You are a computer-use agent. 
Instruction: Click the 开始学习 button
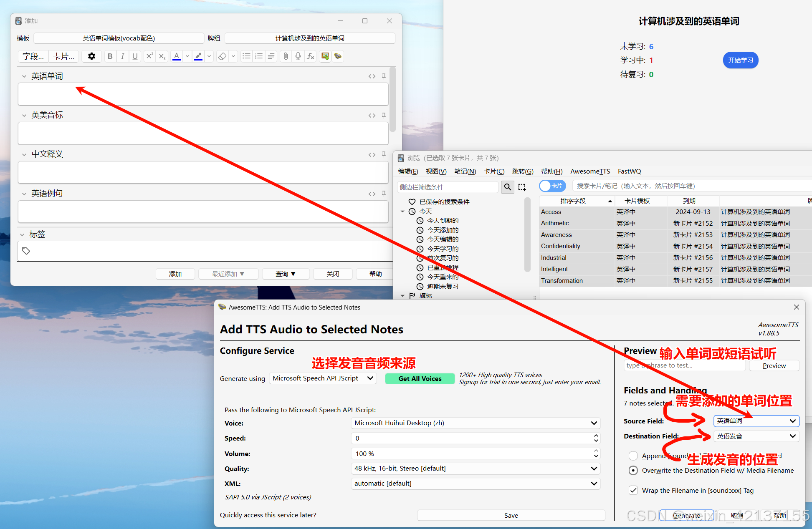point(740,60)
